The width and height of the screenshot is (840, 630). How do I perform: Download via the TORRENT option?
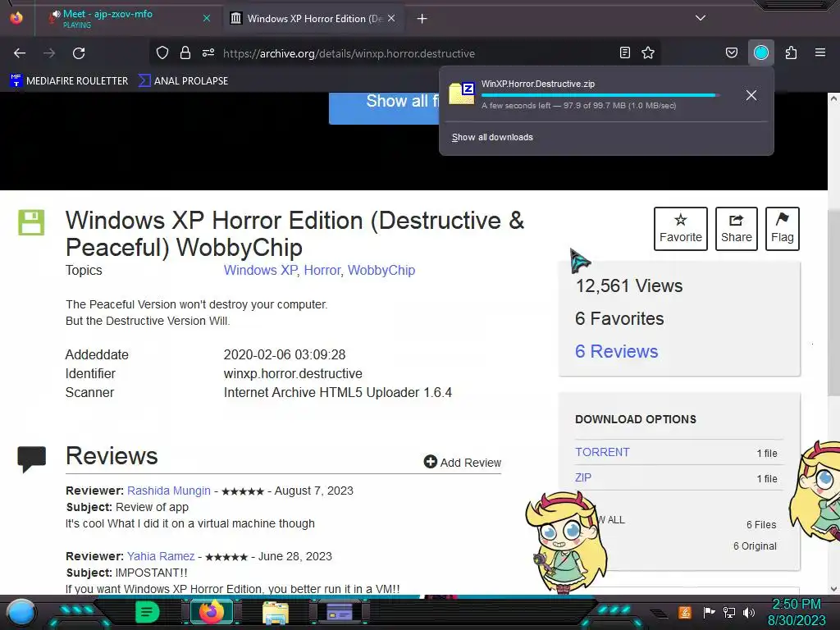click(602, 452)
